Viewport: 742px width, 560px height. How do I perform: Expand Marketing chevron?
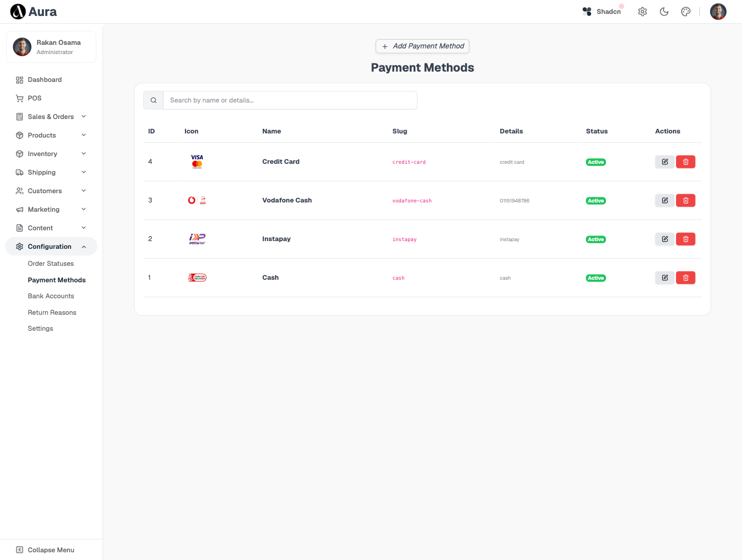pos(83,209)
